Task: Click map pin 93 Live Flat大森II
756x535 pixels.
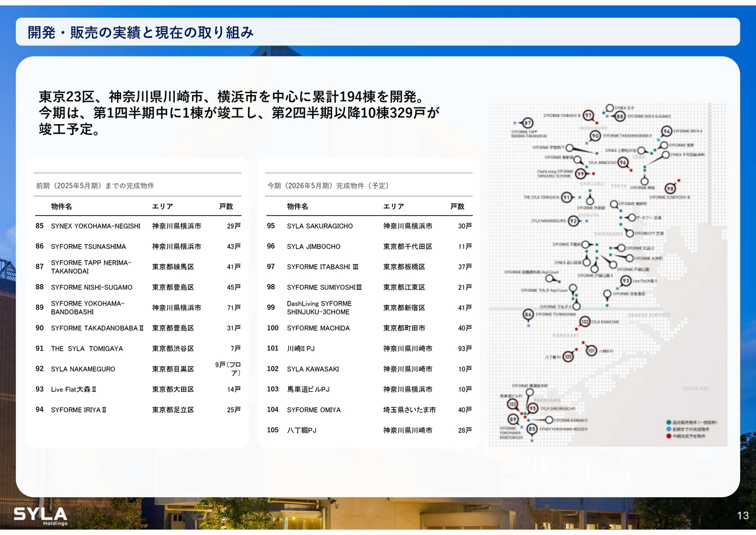Action: (626, 281)
